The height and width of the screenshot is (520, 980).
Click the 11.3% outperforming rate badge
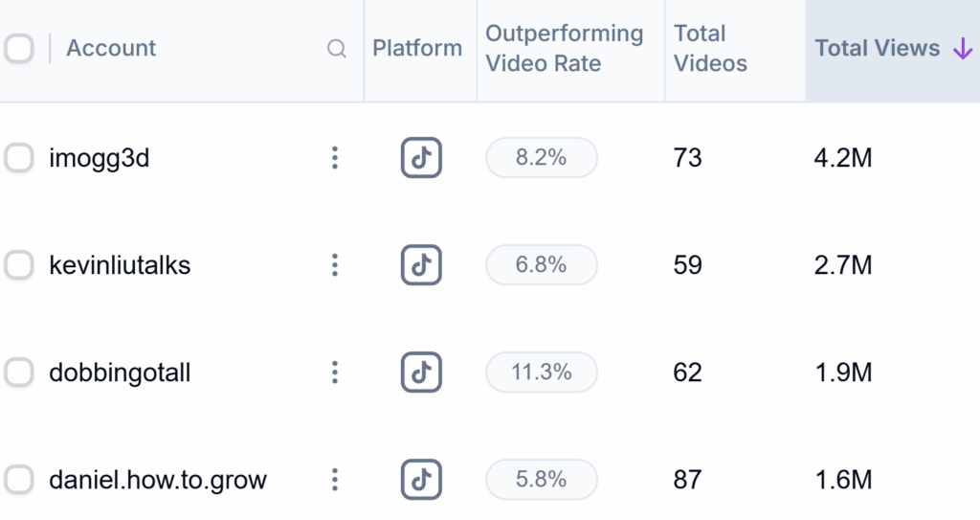click(x=542, y=373)
